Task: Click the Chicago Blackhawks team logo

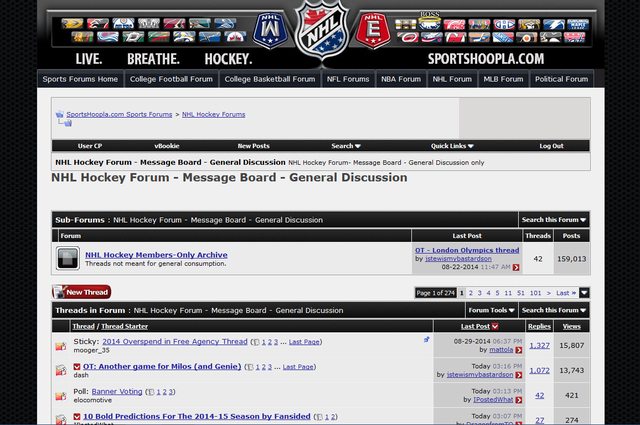Action: coord(82,37)
